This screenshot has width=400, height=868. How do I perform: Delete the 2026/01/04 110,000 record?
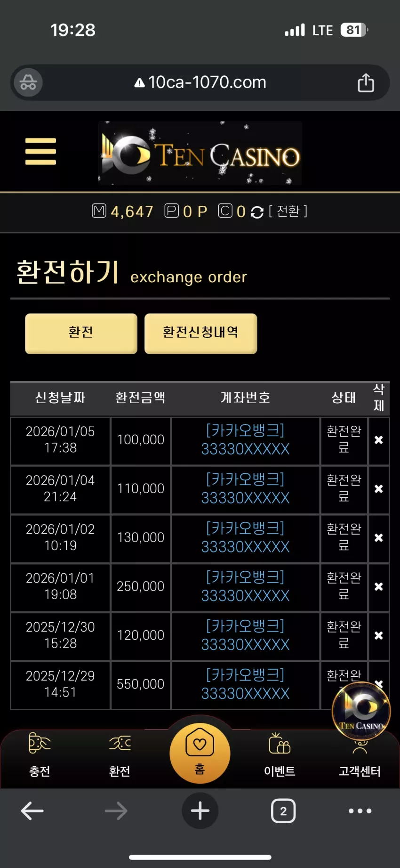[x=378, y=489]
